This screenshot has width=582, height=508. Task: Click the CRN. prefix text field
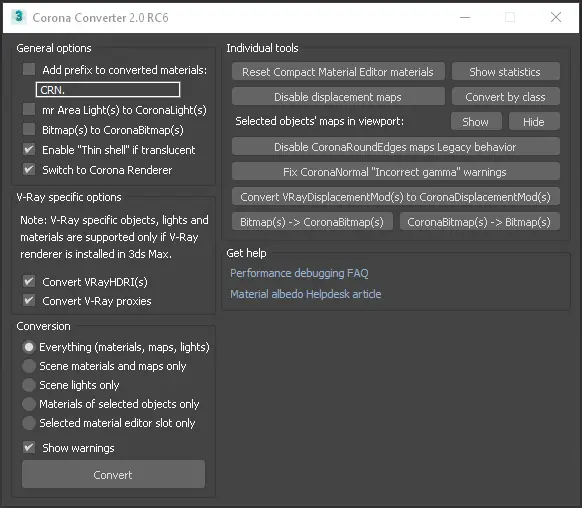108,90
